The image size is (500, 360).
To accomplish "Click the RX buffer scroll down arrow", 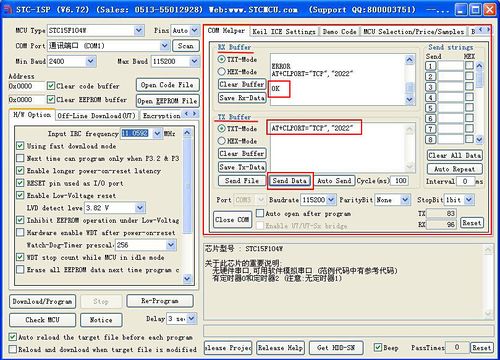I will pos(409,99).
